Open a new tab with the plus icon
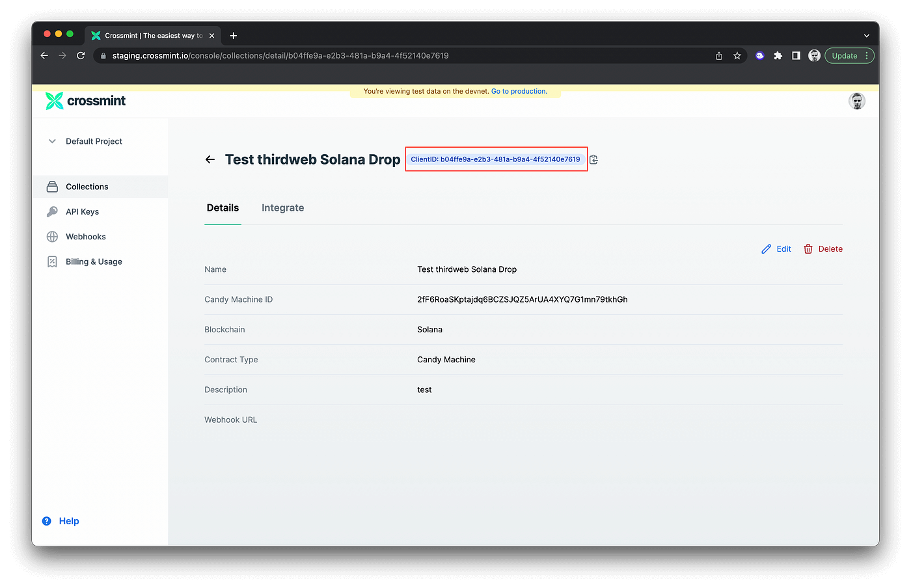Screen dimensions: 911x588 point(234,36)
